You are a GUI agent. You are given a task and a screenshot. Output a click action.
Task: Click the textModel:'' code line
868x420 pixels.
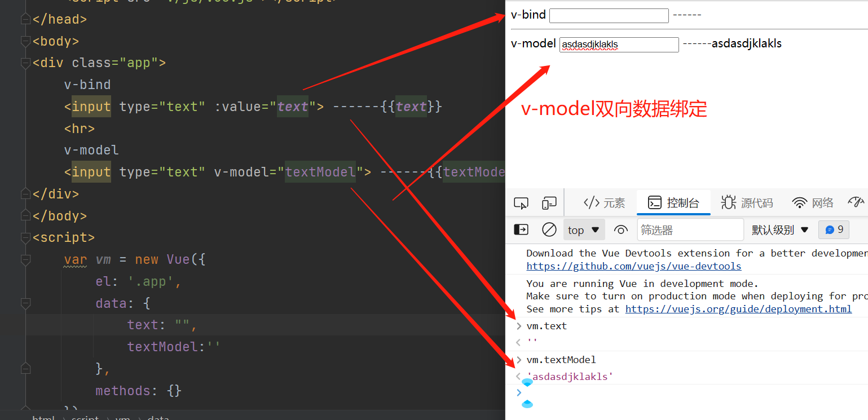(174, 347)
